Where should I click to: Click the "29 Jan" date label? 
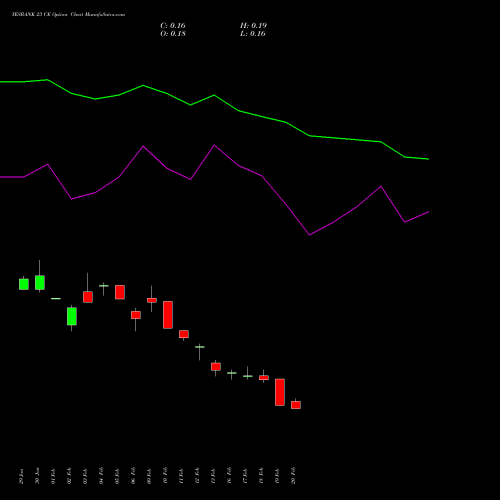pos(21,476)
